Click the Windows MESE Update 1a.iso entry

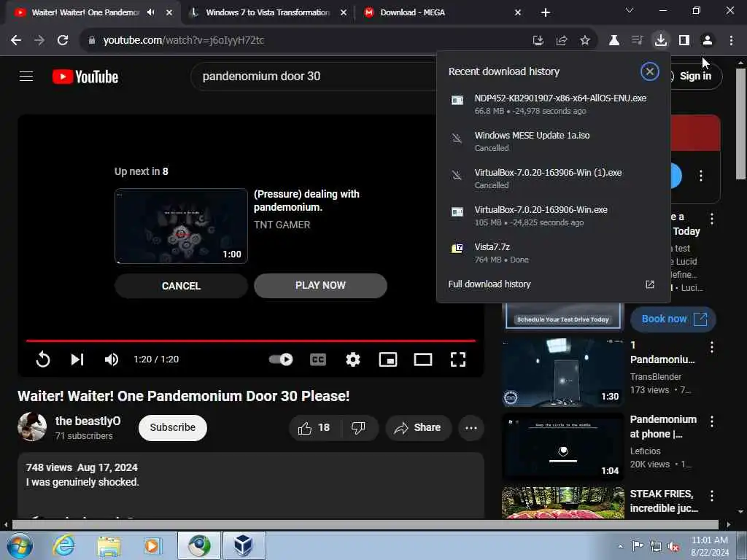pyautogui.click(x=554, y=141)
